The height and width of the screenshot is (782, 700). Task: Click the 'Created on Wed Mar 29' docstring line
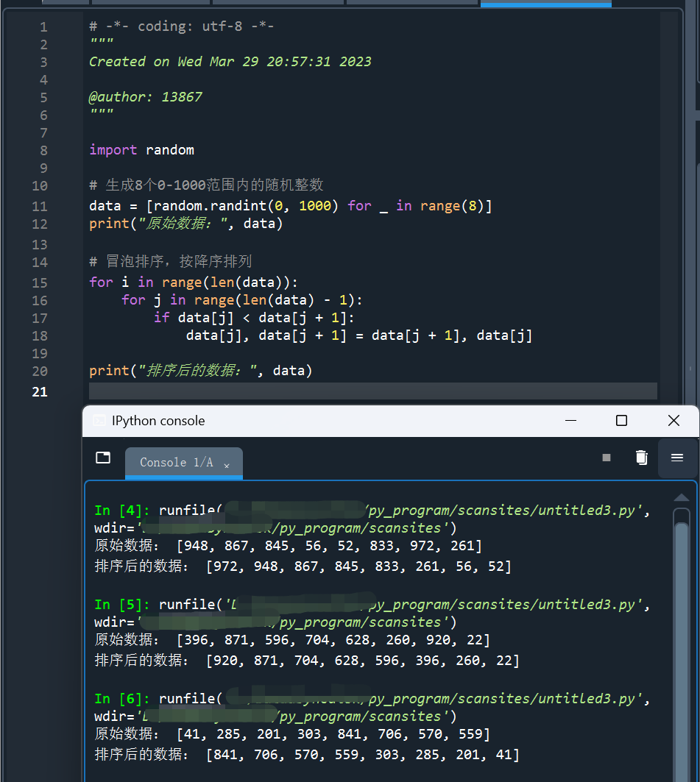click(x=230, y=62)
